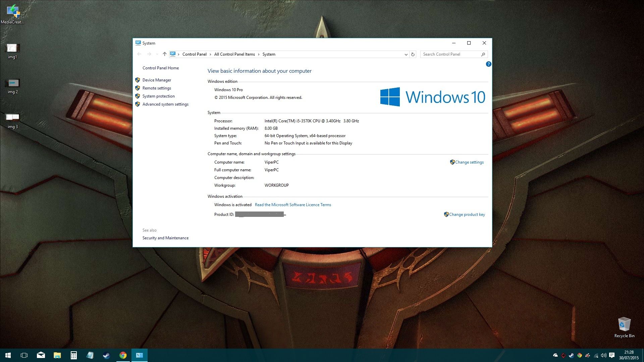Open the Windows Start menu
Viewport: 644px width, 362px height.
click(x=8, y=355)
